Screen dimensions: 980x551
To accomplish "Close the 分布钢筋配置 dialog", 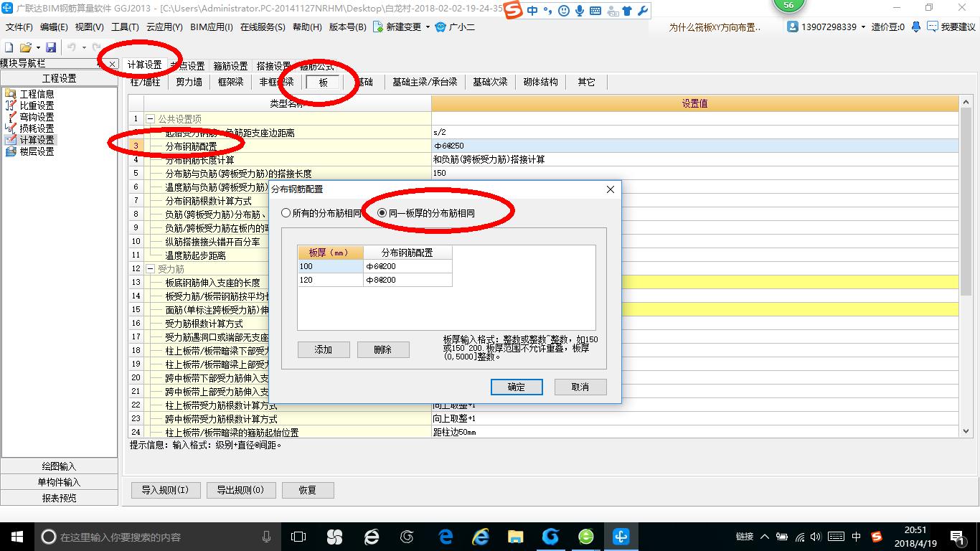I will (x=611, y=189).
